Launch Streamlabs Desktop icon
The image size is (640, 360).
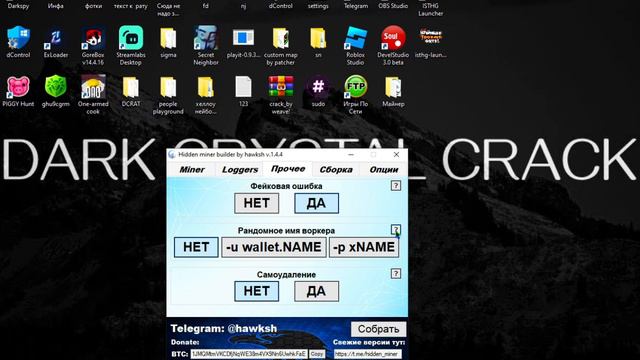click(131, 38)
